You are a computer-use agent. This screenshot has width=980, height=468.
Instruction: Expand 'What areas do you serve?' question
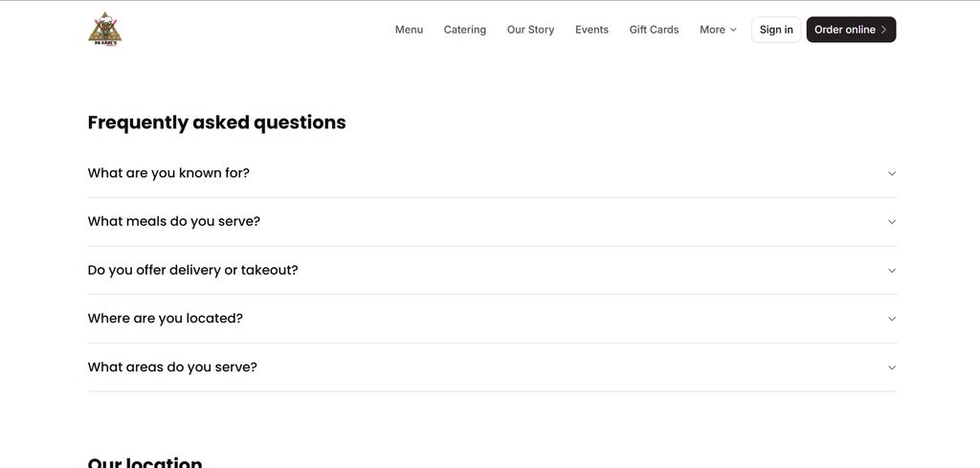[172, 367]
